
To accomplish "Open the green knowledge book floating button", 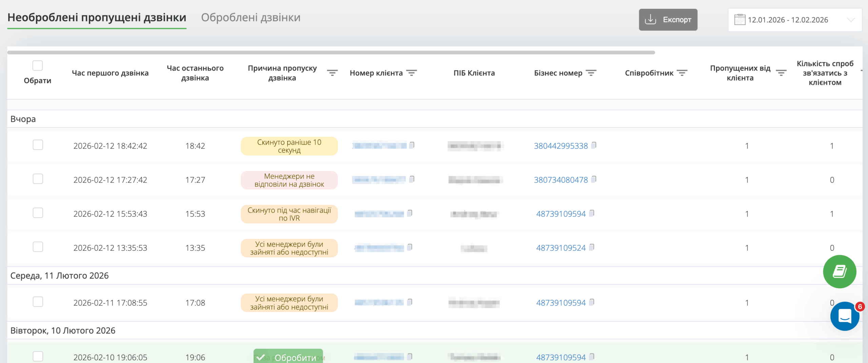I will tap(839, 271).
